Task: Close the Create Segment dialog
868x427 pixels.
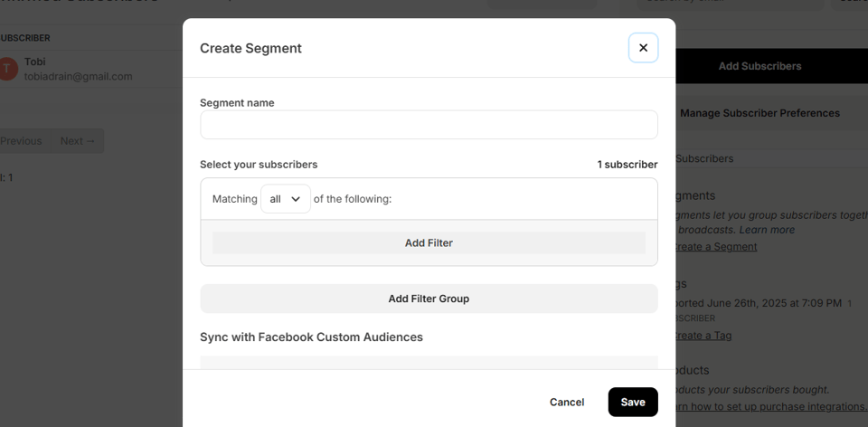Action: tap(643, 48)
